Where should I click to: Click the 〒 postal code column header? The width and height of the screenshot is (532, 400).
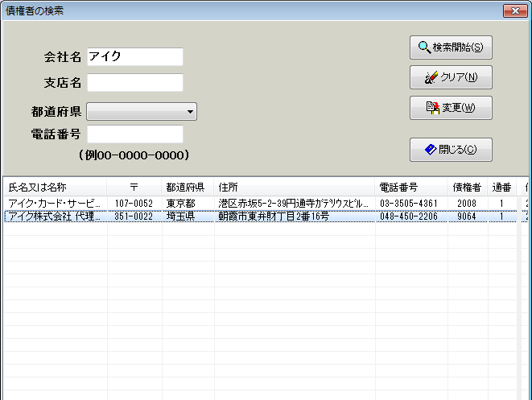click(134, 188)
